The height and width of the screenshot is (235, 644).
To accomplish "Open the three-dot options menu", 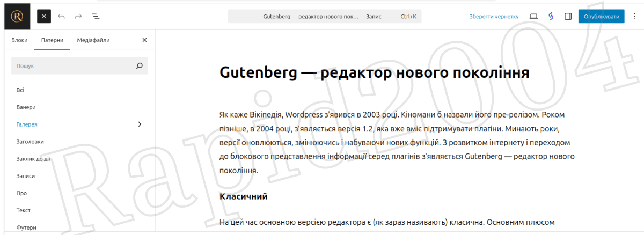I will pos(634,17).
